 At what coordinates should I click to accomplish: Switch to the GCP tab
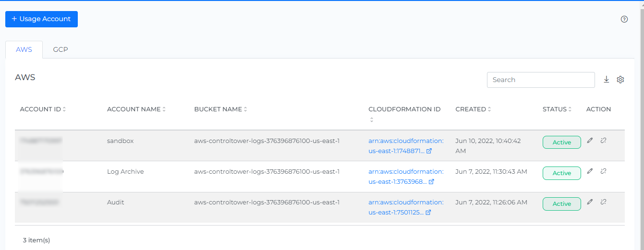(61, 49)
